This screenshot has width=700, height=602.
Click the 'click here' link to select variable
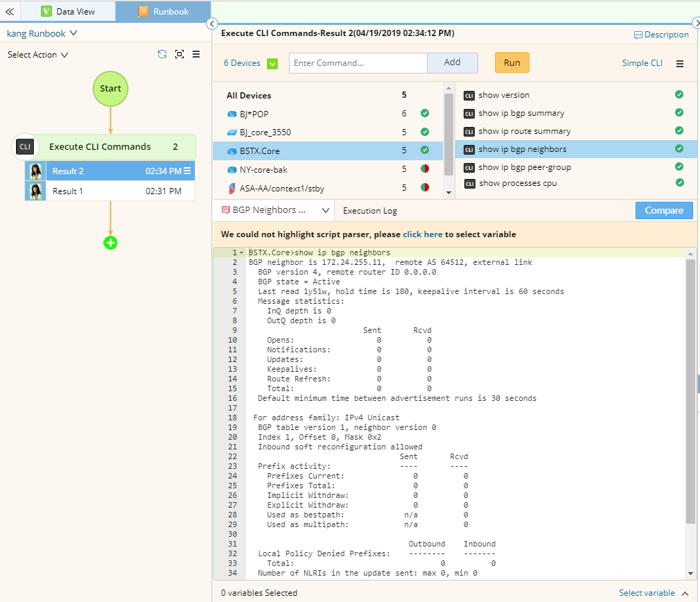coord(422,234)
